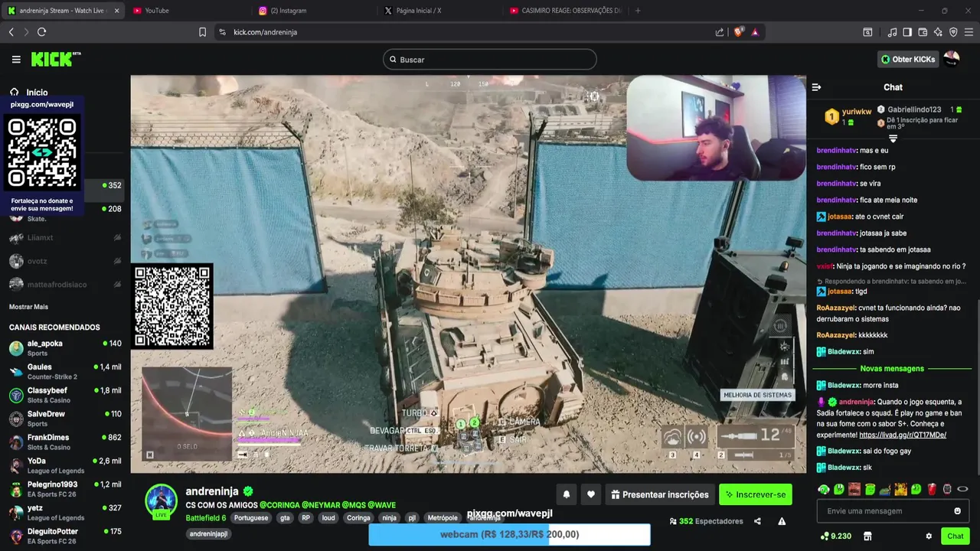Insert the fire emote
The width and height of the screenshot is (980, 551).
click(x=901, y=489)
